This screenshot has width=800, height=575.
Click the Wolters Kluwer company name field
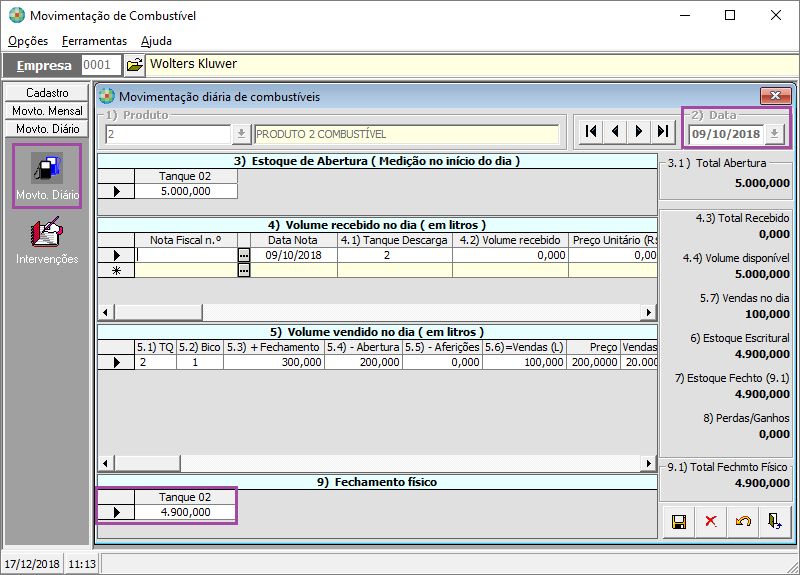coord(471,65)
